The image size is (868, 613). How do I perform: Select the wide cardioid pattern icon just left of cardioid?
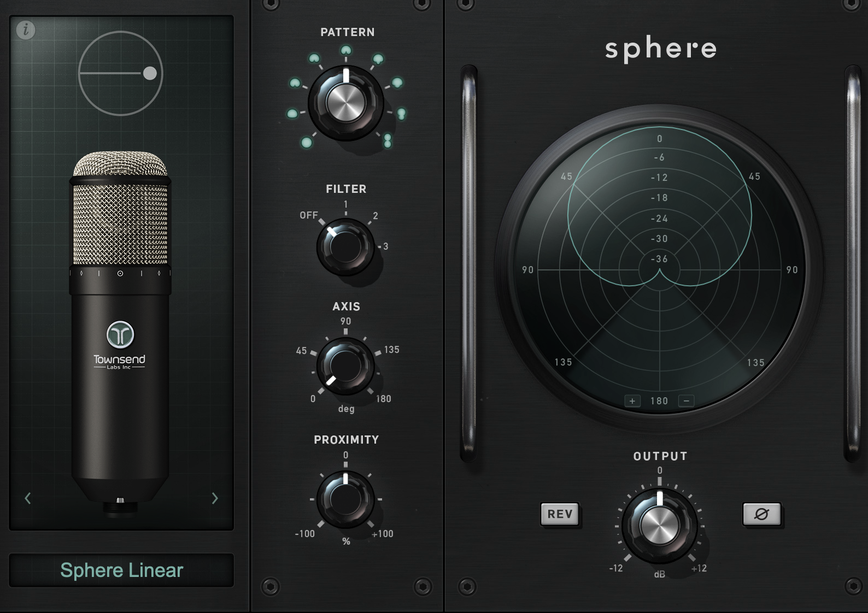coord(314,58)
